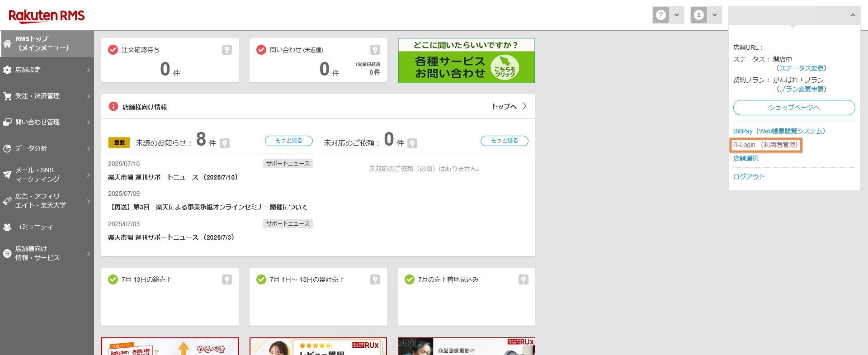The image size is (868, 355).
Task: Click the ステータス変更 link
Action: [x=801, y=68]
